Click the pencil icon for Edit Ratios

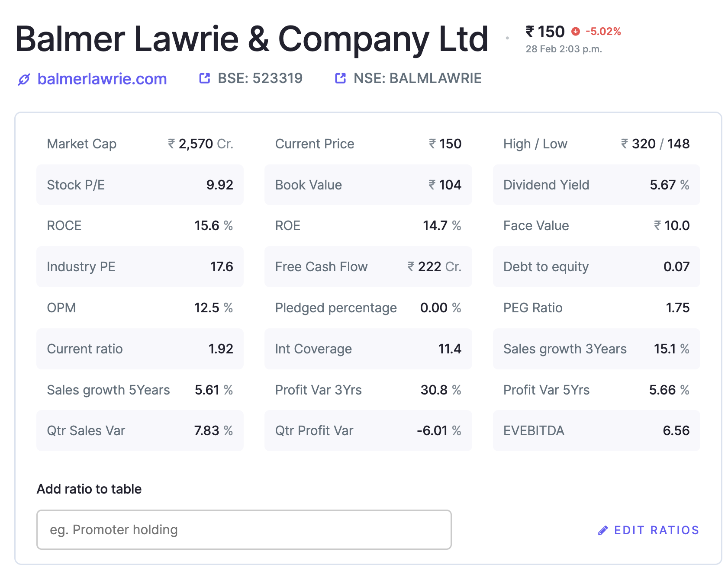tap(602, 530)
